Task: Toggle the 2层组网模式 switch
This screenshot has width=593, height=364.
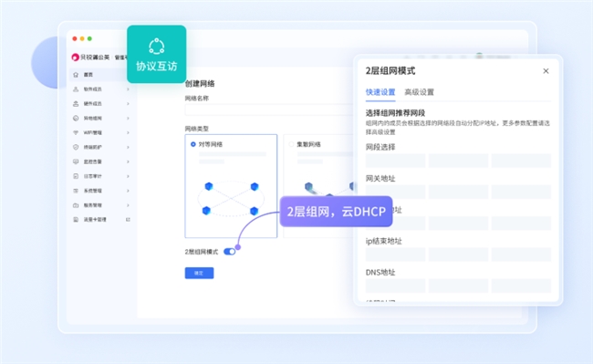Action: [230, 252]
